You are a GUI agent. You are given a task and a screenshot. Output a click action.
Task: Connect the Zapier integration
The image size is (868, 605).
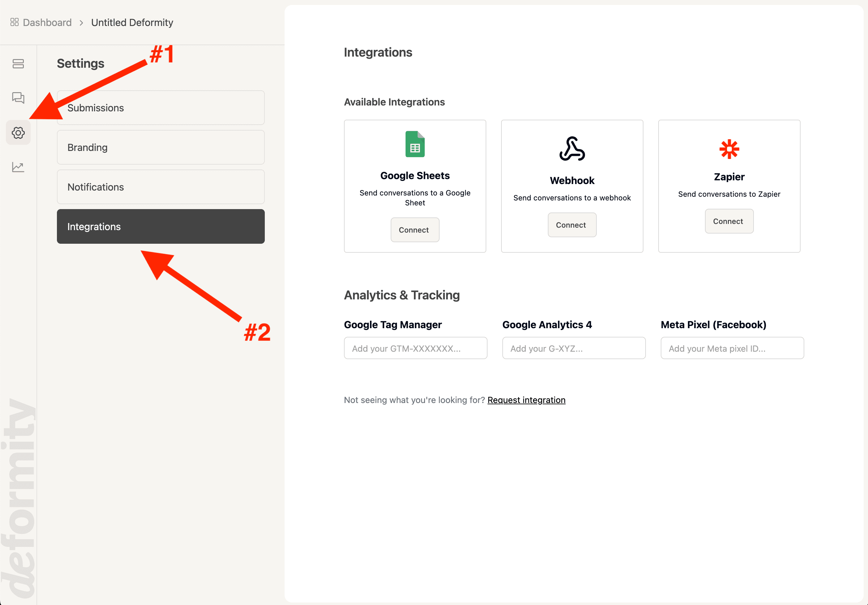coord(729,221)
